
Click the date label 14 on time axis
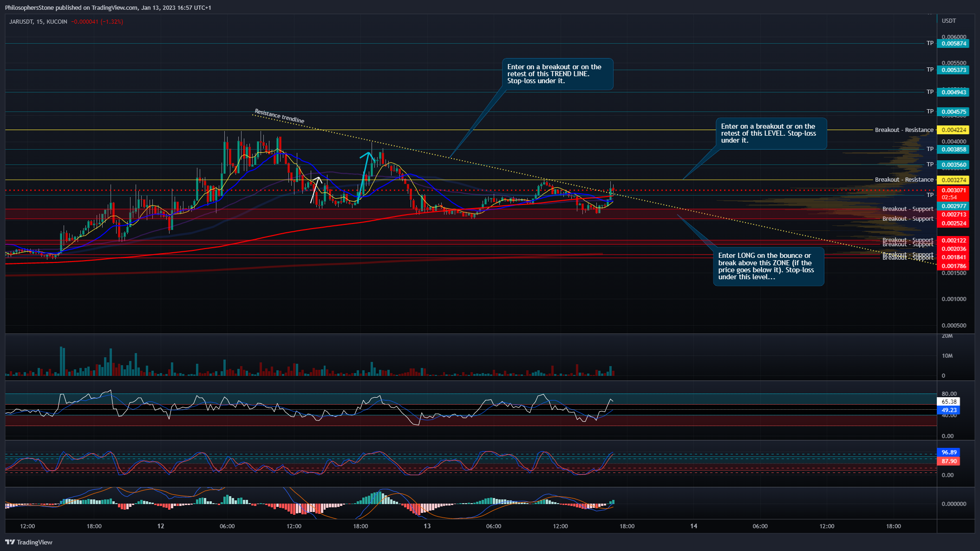point(694,526)
